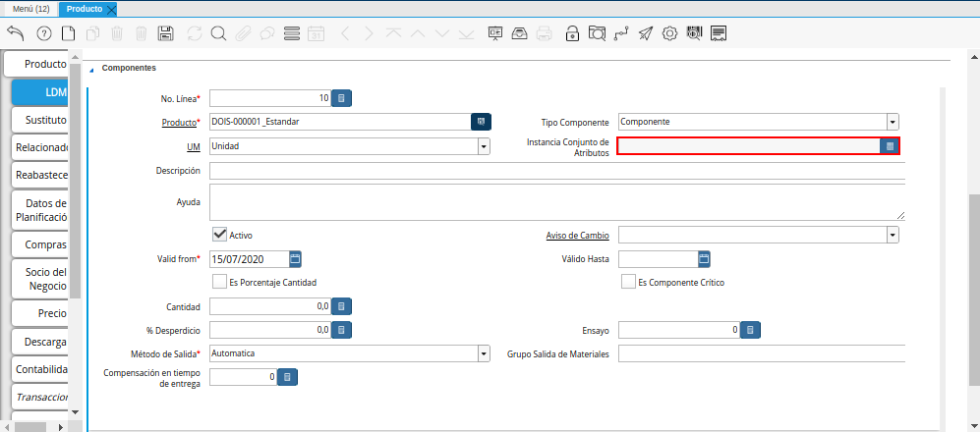
Task: Click into the Descripción text field
Action: coord(555,171)
